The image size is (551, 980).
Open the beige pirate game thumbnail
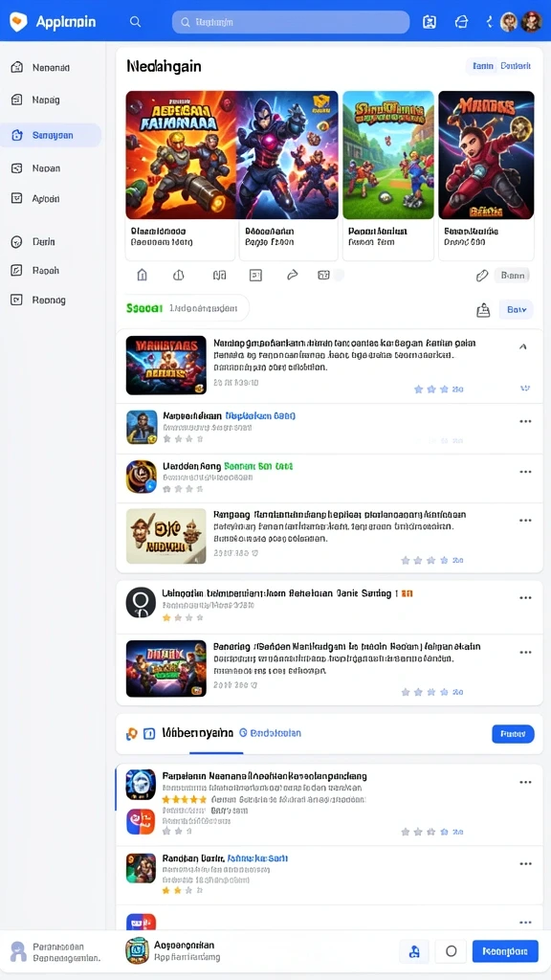pos(166,536)
